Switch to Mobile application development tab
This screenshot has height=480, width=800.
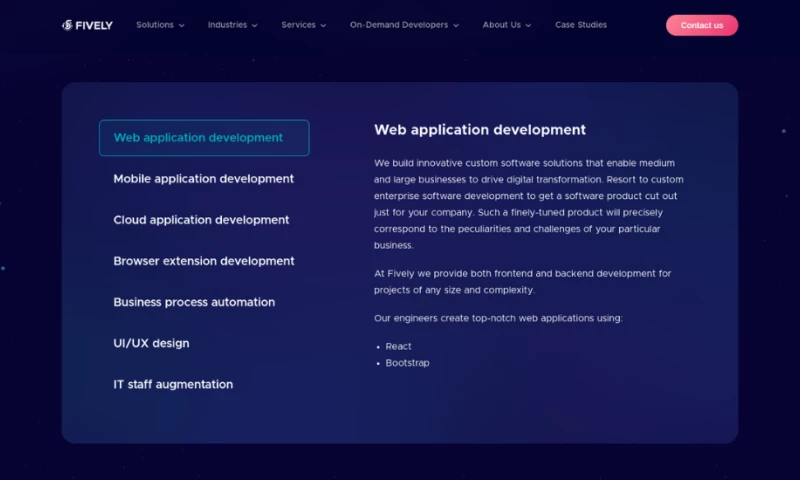tap(203, 179)
